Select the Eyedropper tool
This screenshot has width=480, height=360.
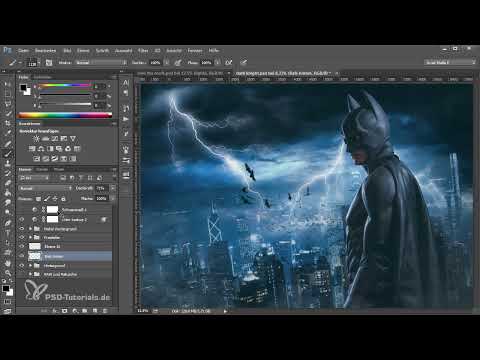pyautogui.click(x=8, y=133)
